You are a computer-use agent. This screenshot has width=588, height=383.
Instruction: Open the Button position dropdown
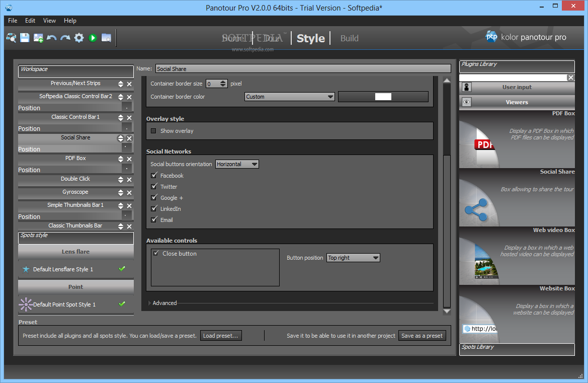(x=353, y=258)
